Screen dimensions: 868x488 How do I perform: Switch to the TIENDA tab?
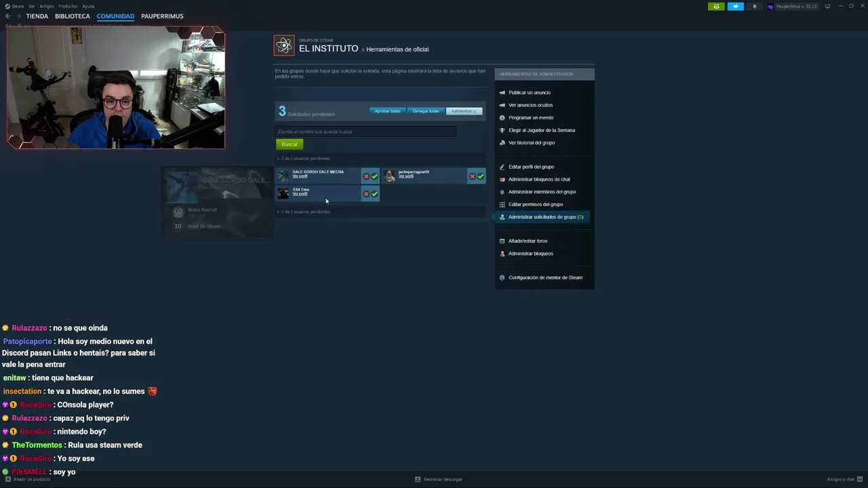pos(37,16)
